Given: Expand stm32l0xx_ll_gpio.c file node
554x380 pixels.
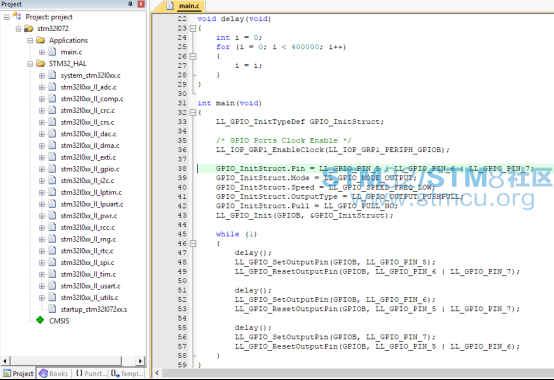Looking at the screenshot, I should point(42,169).
